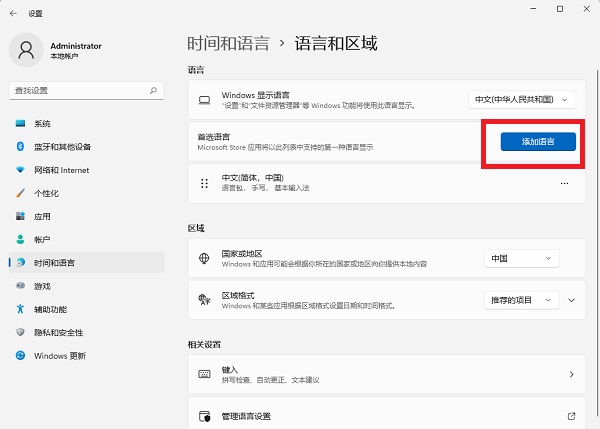Open the 区域格式 推荐的项目 dropdown
Screen dimensions: 600x429
coord(521,299)
